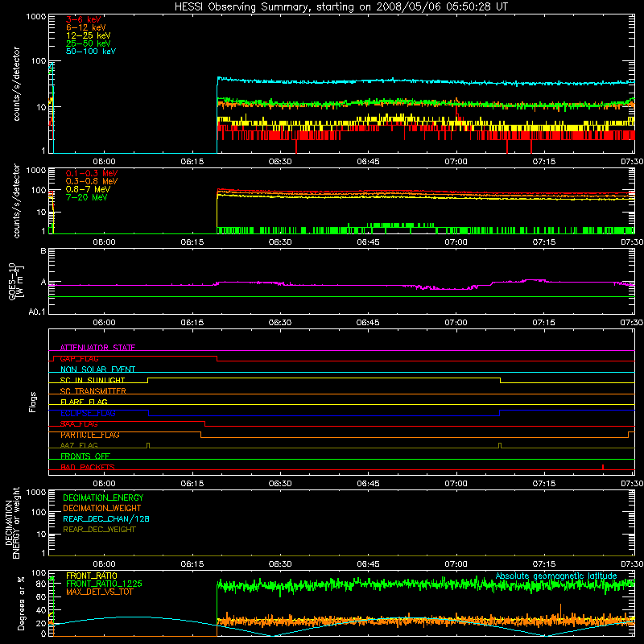Select the 6-12 keV legend label

[x=86, y=27]
